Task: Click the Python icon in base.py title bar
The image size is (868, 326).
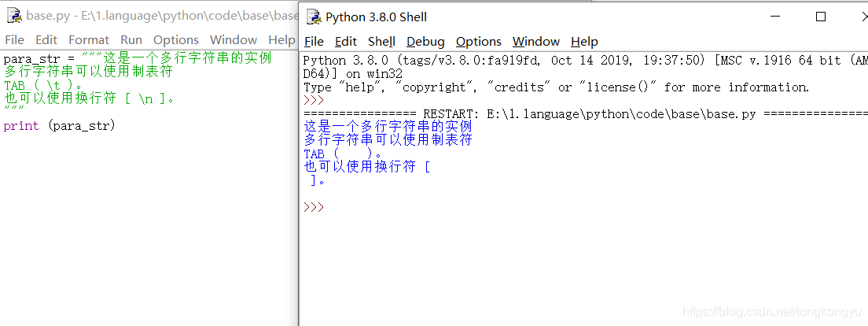Action: [x=14, y=16]
